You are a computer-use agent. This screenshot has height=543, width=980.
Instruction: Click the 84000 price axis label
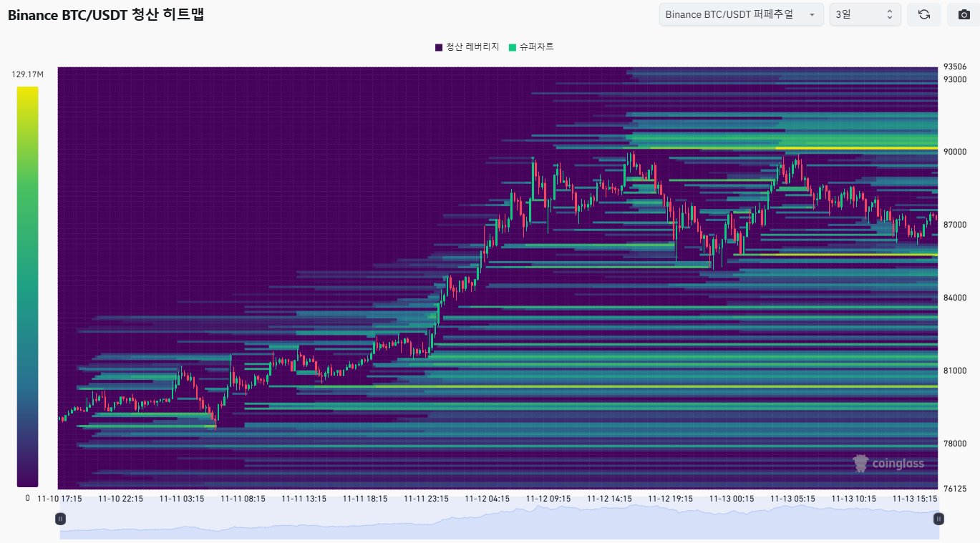(955, 298)
